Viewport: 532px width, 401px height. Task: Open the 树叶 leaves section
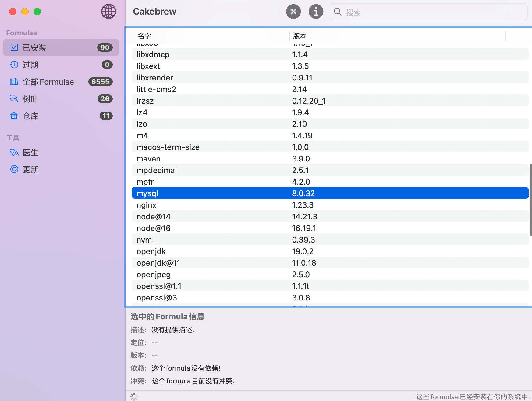click(x=61, y=99)
